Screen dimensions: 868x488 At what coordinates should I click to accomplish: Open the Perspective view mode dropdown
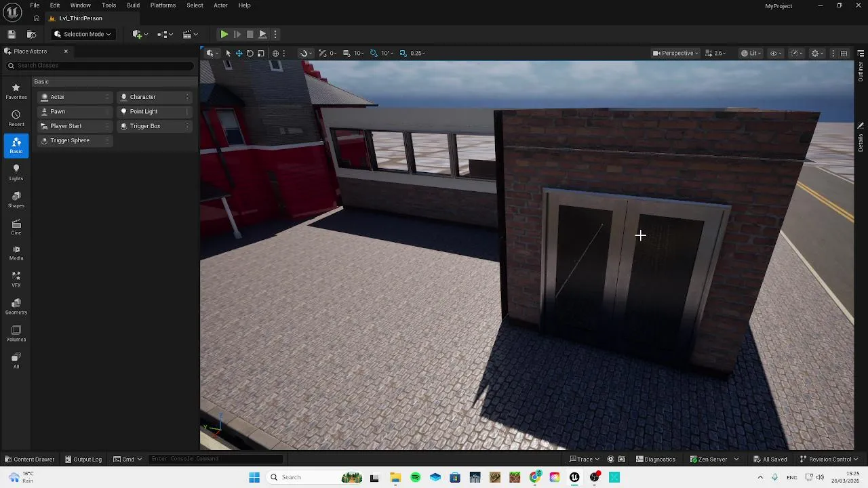[675, 53]
